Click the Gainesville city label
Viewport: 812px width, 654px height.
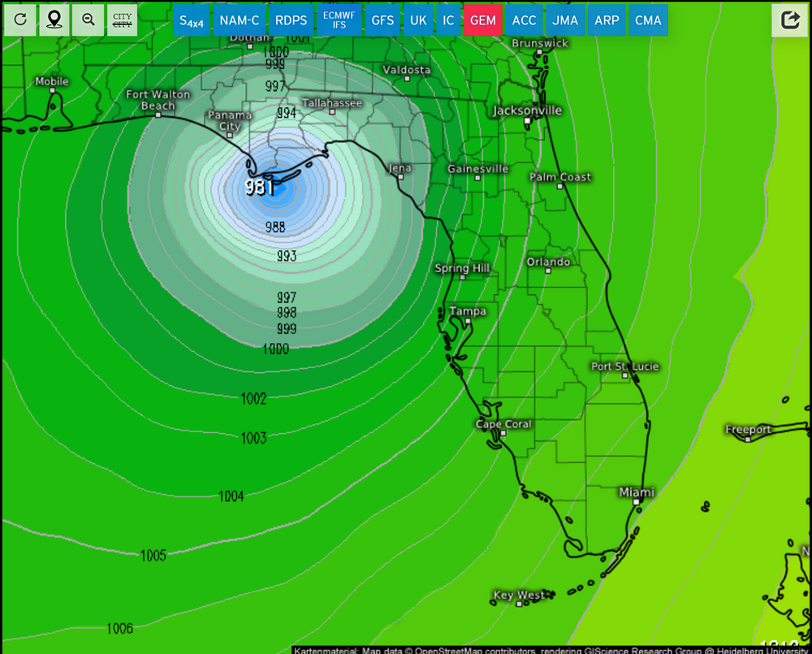click(x=478, y=169)
